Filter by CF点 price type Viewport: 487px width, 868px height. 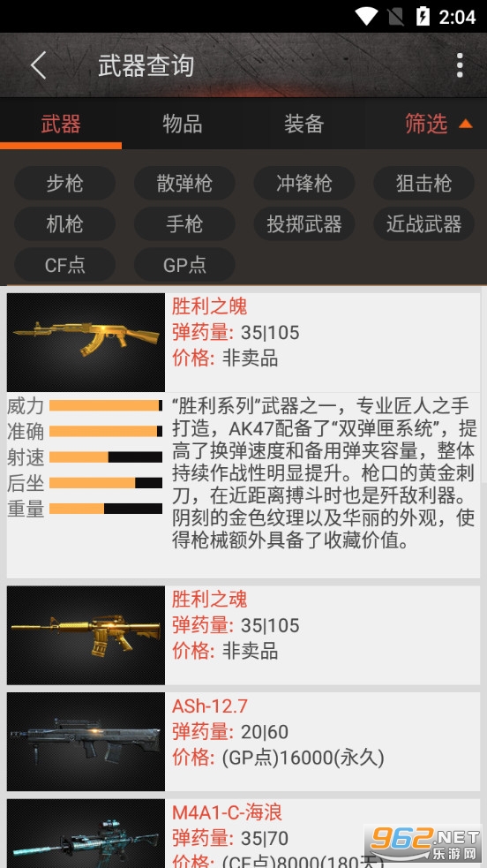[64, 265]
